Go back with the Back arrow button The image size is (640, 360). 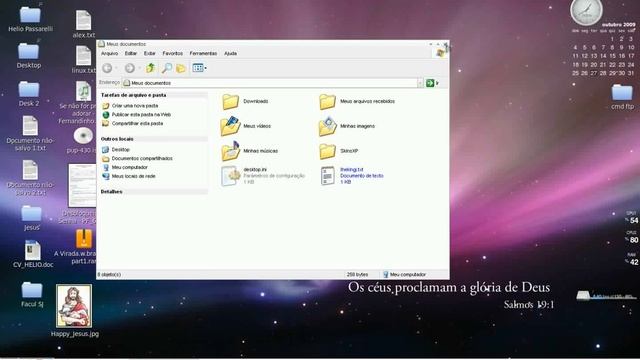pyautogui.click(x=107, y=68)
